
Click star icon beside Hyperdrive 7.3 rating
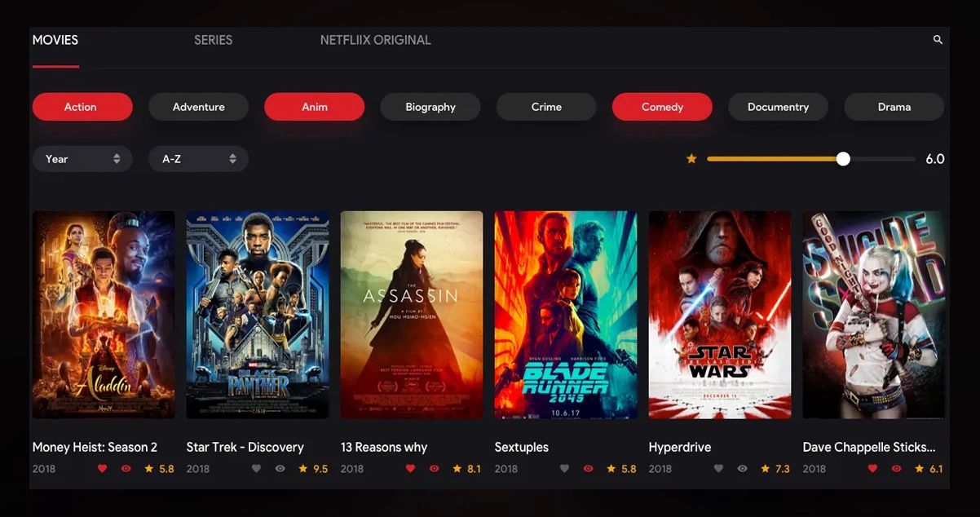tap(766, 469)
